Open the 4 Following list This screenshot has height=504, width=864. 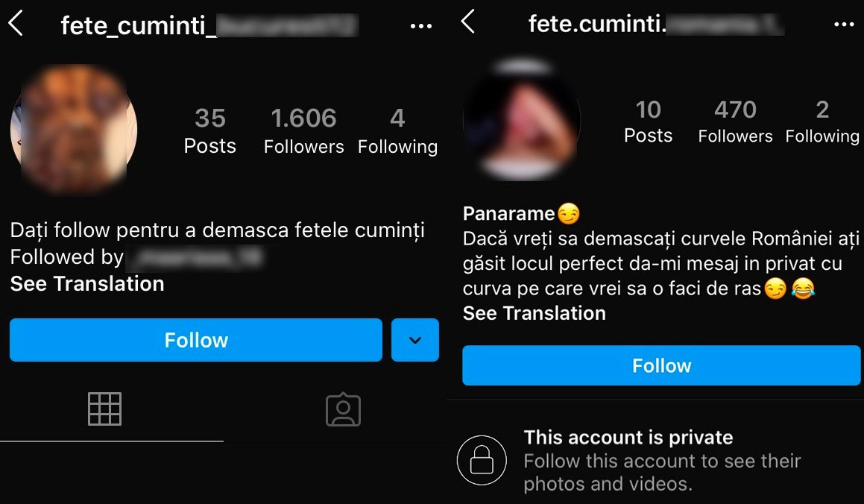point(397,130)
